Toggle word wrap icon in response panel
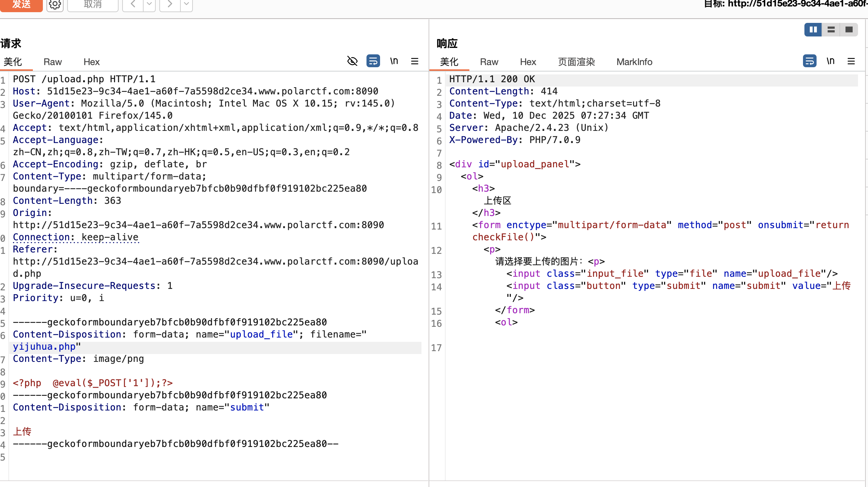Screen dimensions: 868x487 [809, 61]
